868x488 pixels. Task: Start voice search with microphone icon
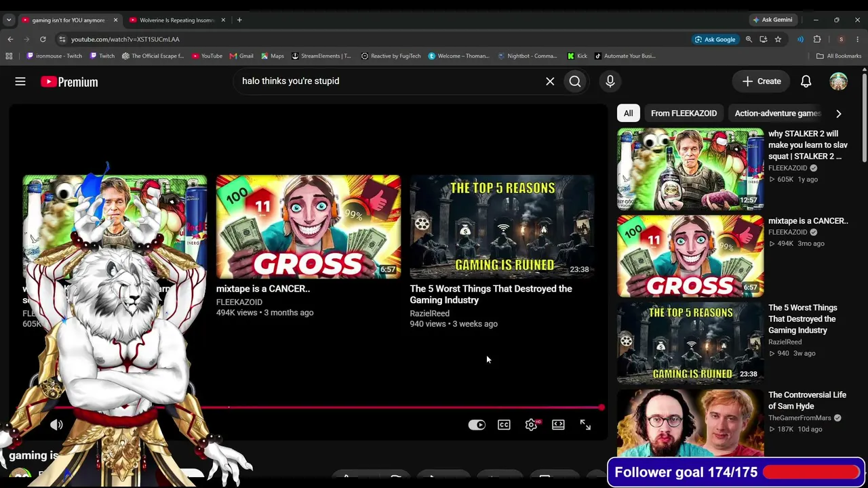(610, 81)
